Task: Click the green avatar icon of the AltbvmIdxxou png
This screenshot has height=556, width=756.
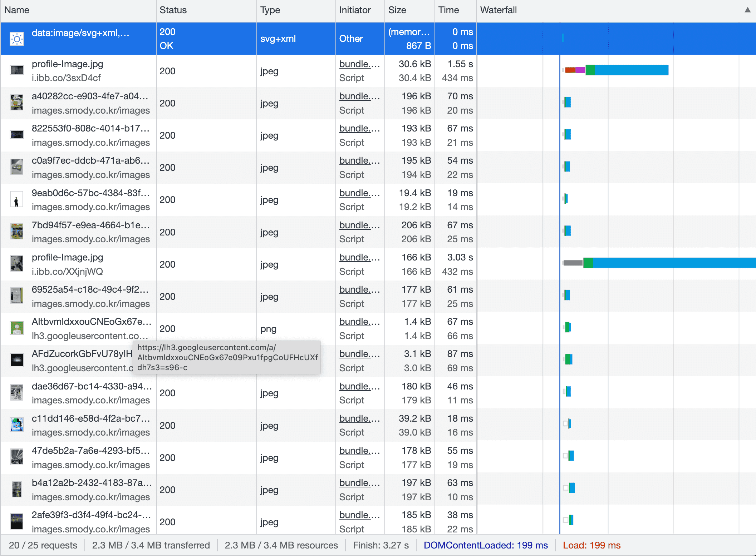Action: (x=17, y=328)
